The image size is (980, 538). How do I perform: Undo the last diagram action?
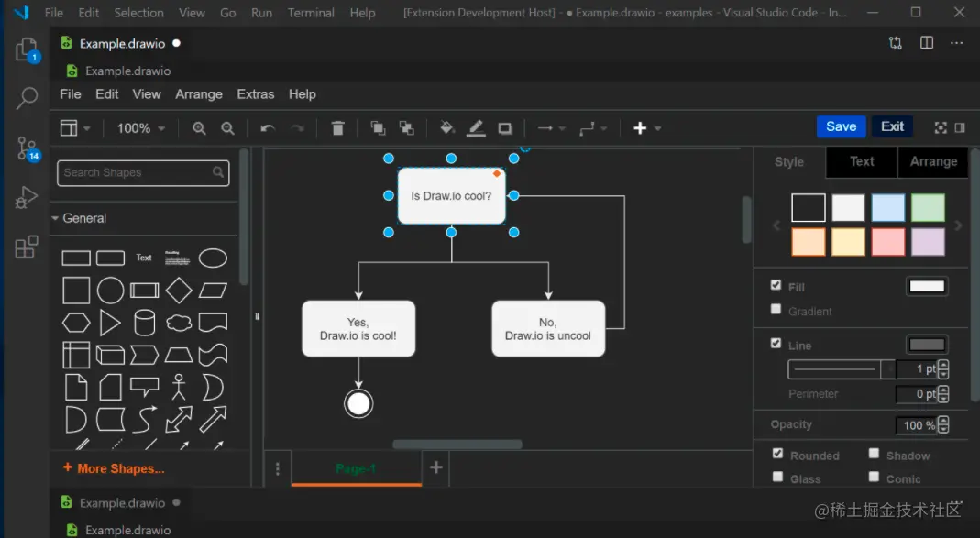point(268,128)
